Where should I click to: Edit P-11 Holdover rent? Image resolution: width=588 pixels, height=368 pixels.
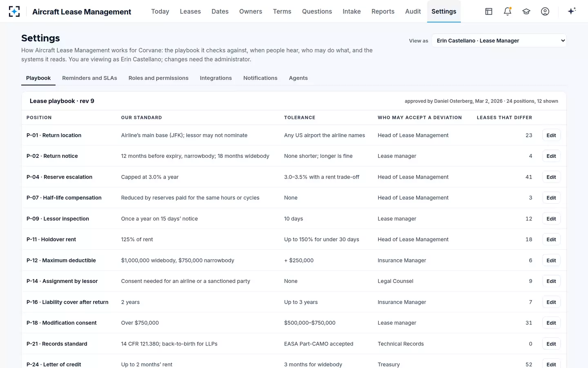click(x=551, y=240)
